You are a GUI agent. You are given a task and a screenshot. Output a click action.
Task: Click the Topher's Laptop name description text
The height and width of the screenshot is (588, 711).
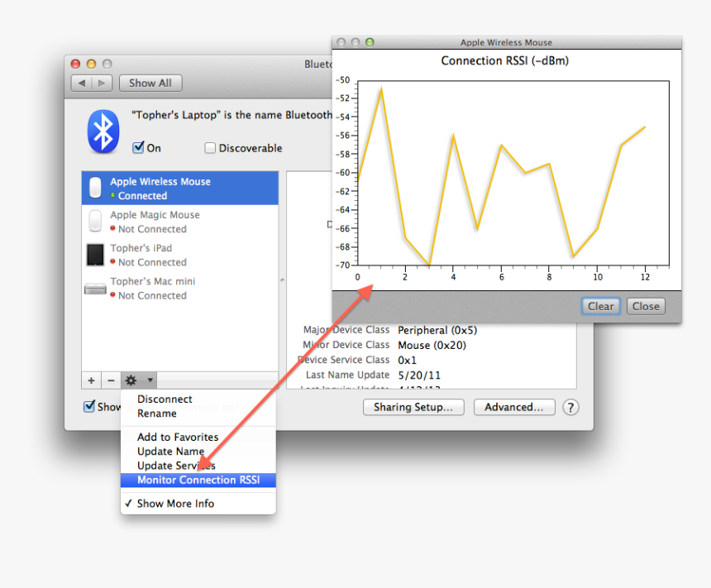pos(231,115)
